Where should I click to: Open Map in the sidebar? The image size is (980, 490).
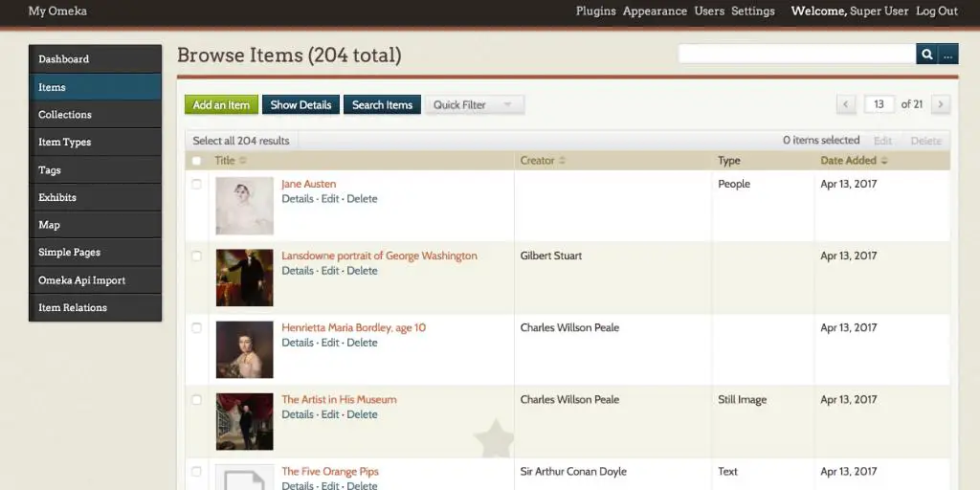pyautogui.click(x=95, y=224)
